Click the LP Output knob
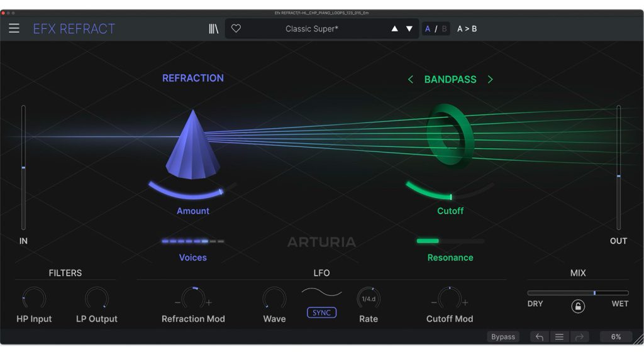644x355 pixels. pos(97,298)
